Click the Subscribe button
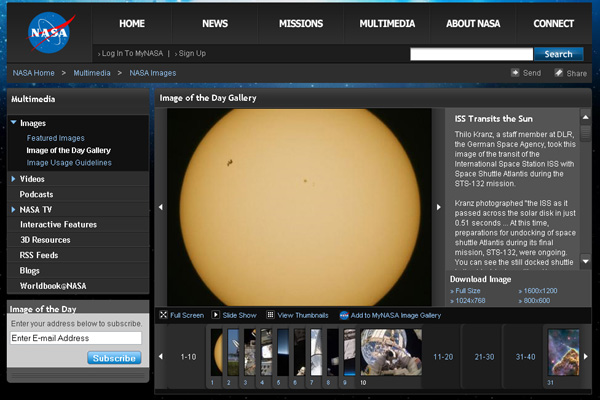The image size is (600, 400). (x=114, y=358)
